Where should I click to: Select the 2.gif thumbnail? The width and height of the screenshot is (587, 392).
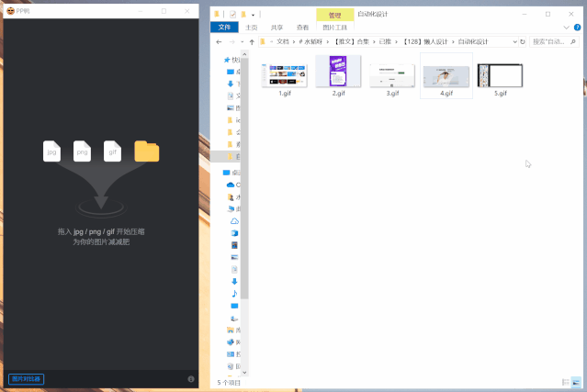(337, 73)
